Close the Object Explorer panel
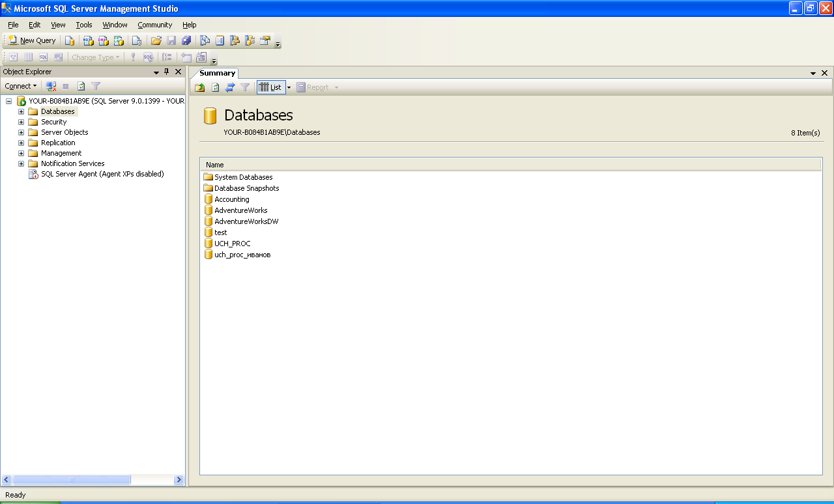The image size is (834, 504). click(x=178, y=72)
